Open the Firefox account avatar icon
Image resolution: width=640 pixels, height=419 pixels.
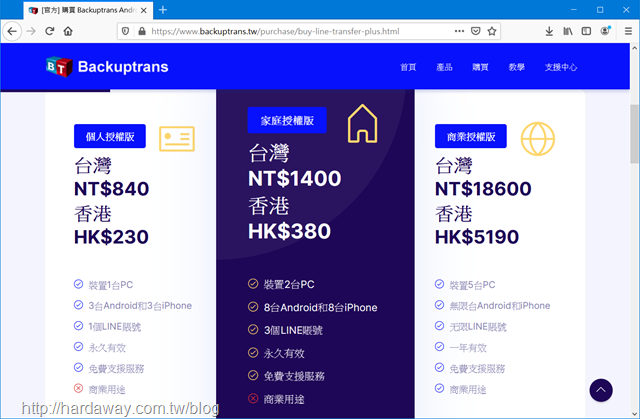[x=605, y=31]
